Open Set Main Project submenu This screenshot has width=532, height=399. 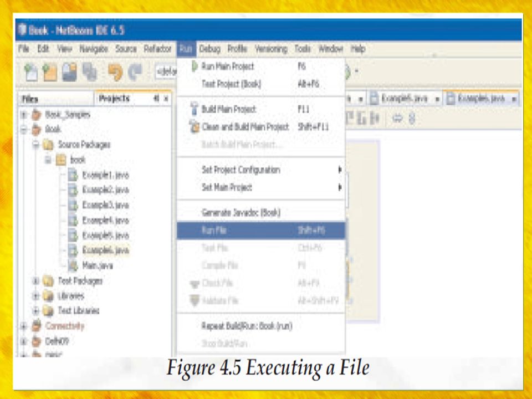[261, 187]
